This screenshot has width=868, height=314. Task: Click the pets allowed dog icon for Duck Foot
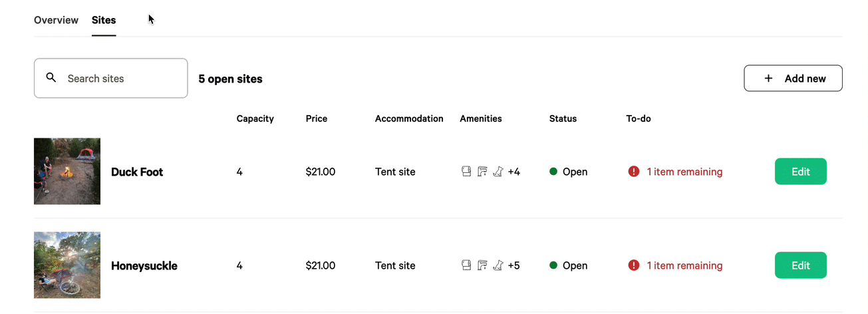click(498, 172)
